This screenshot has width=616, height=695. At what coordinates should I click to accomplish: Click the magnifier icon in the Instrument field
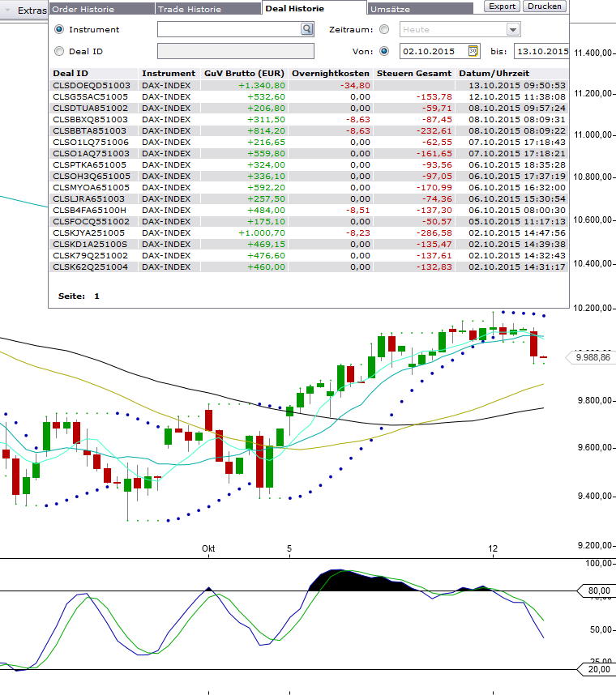[x=306, y=29]
